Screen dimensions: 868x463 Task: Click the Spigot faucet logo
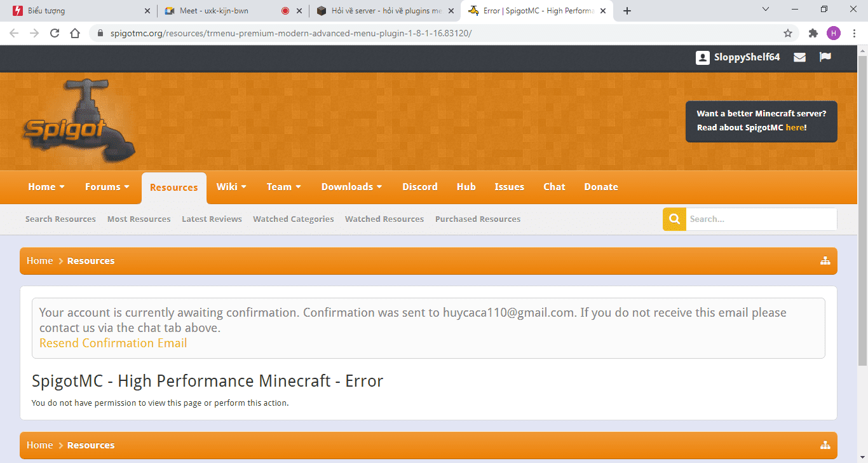tap(79, 121)
